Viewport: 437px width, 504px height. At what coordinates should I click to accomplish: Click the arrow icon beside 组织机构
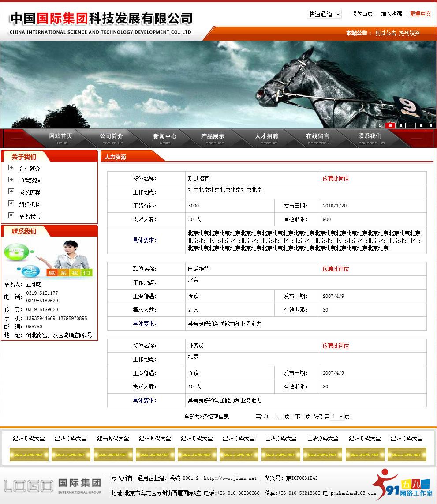tap(11, 204)
